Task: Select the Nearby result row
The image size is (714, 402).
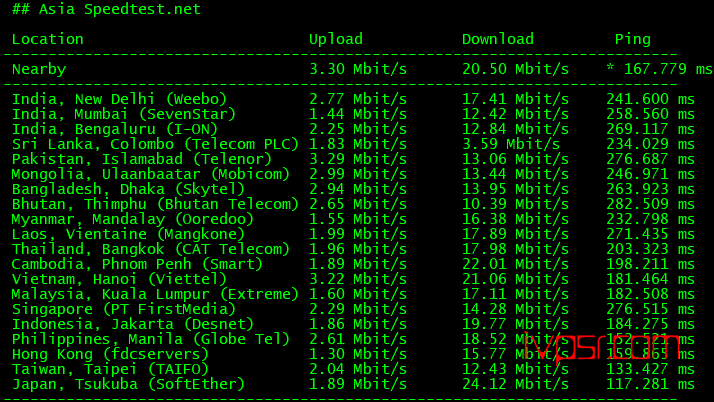Action: coord(362,69)
